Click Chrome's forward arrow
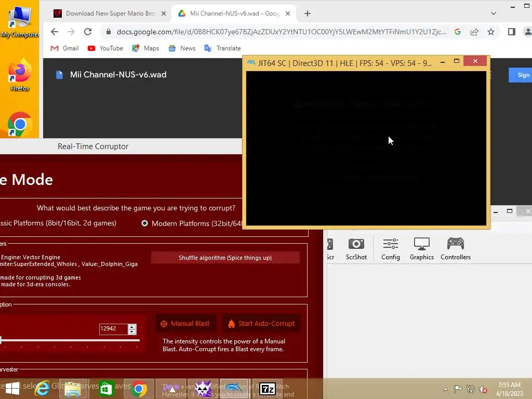Screen dimensions: 532x399 [71, 32]
